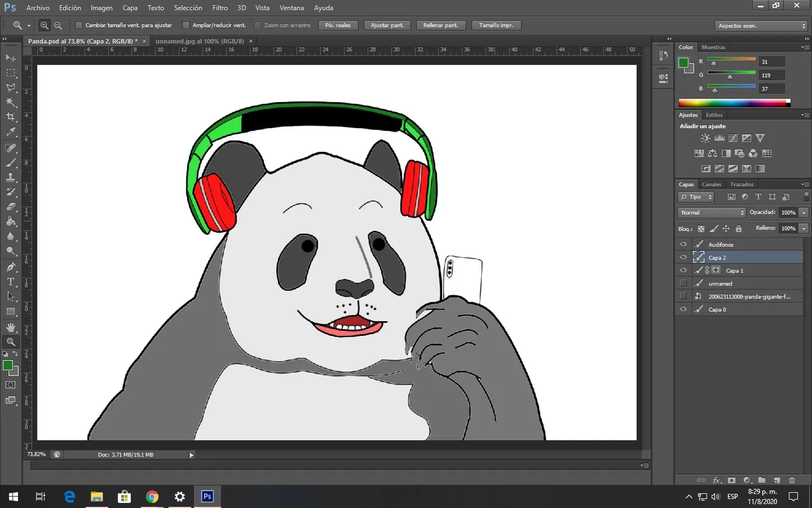Open the Opacidad percentage dropdown arrow

[804, 213]
